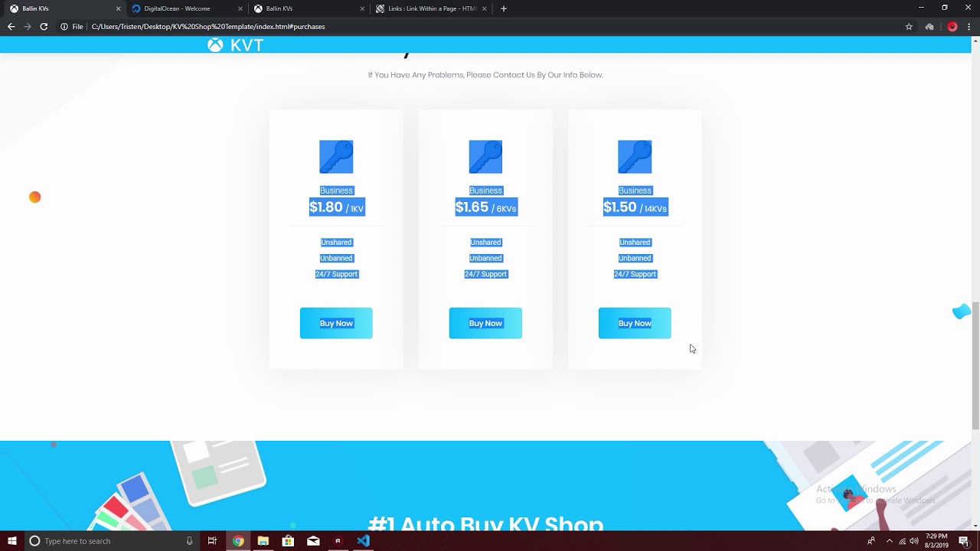This screenshot has height=551, width=980.
Task: Open the Mail app from the taskbar
Action: point(313,541)
